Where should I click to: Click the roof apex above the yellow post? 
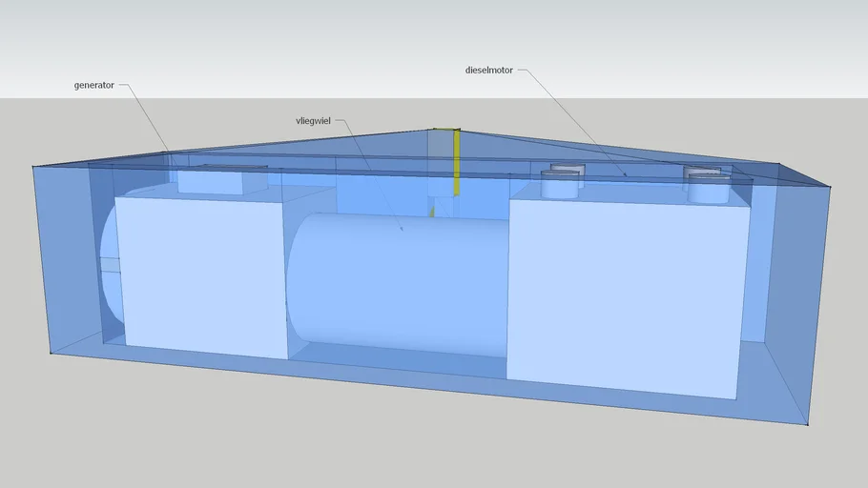445,130
